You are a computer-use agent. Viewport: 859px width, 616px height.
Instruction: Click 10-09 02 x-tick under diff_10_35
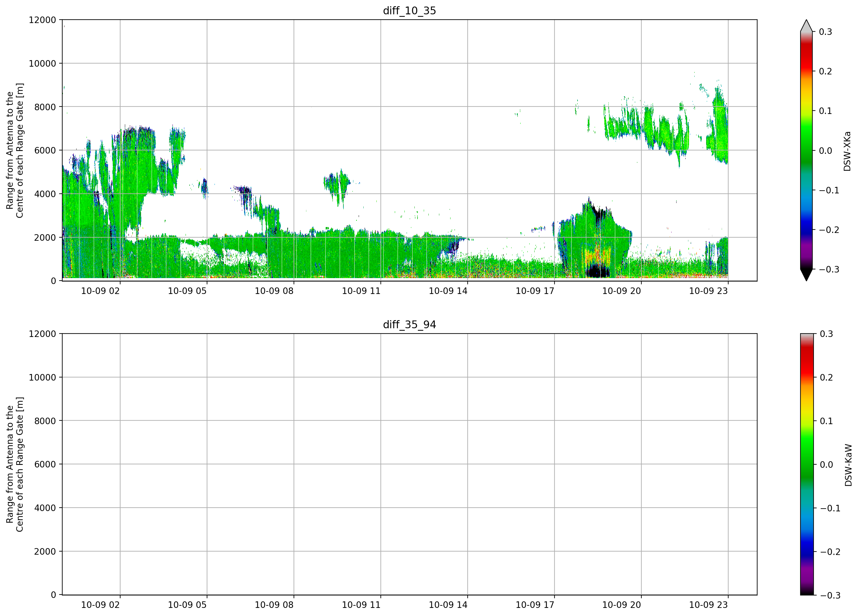coord(100,291)
